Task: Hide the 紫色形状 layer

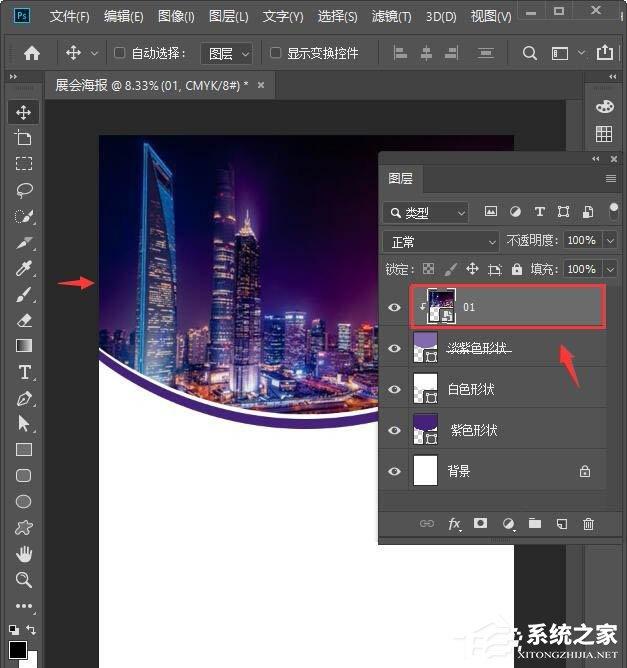Action: [394, 430]
